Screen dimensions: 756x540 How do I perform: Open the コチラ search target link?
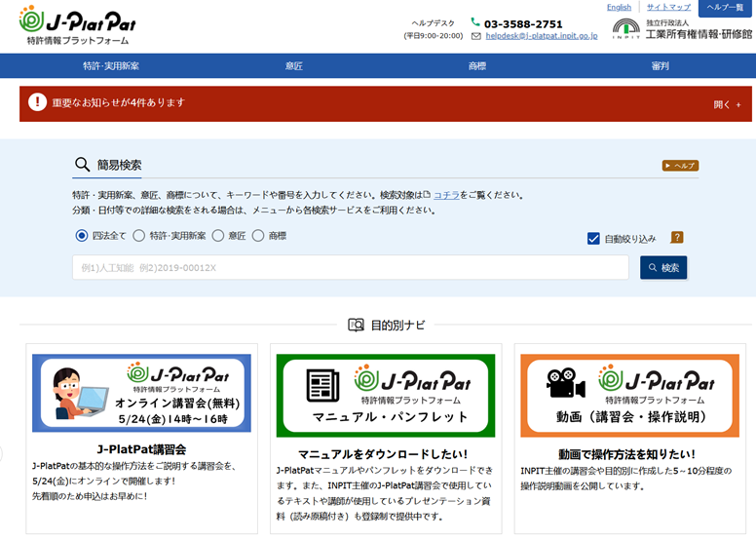[x=446, y=195]
